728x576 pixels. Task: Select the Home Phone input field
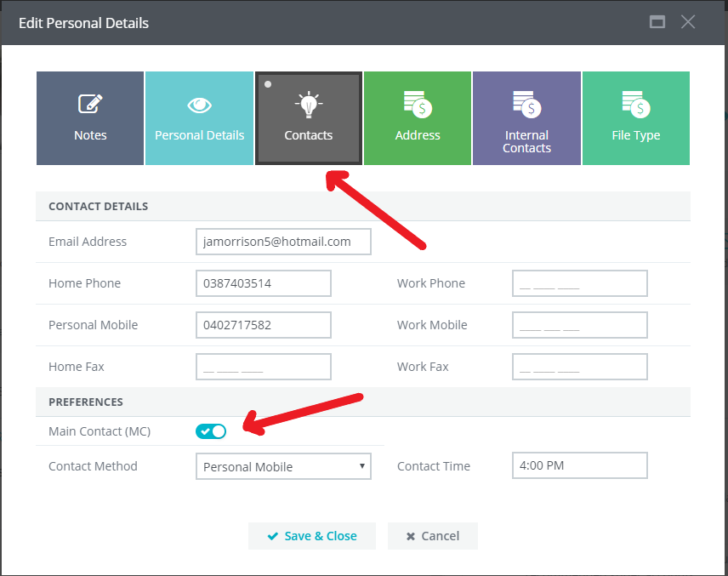[x=263, y=283]
